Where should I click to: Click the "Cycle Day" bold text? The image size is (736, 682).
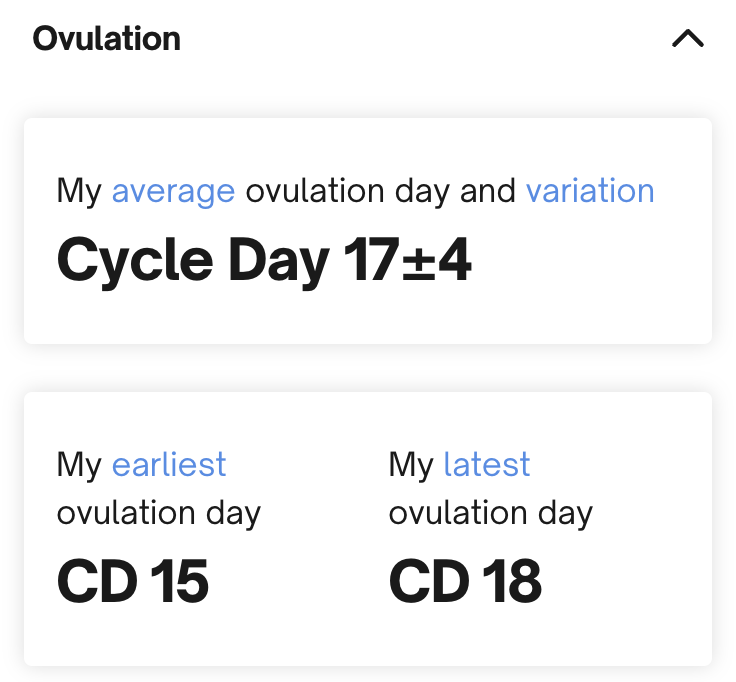(193, 261)
